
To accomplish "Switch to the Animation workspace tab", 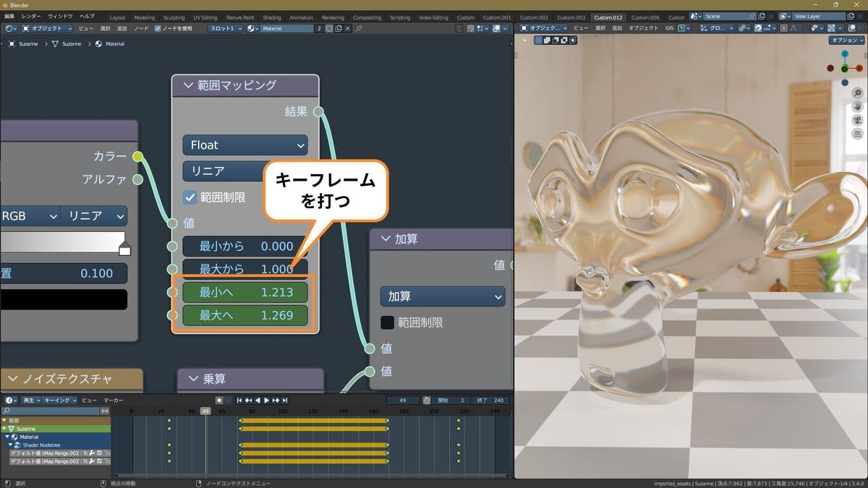I will tap(301, 17).
